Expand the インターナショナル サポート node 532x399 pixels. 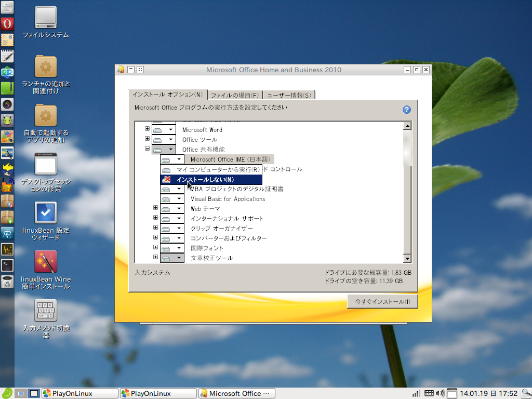point(155,218)
